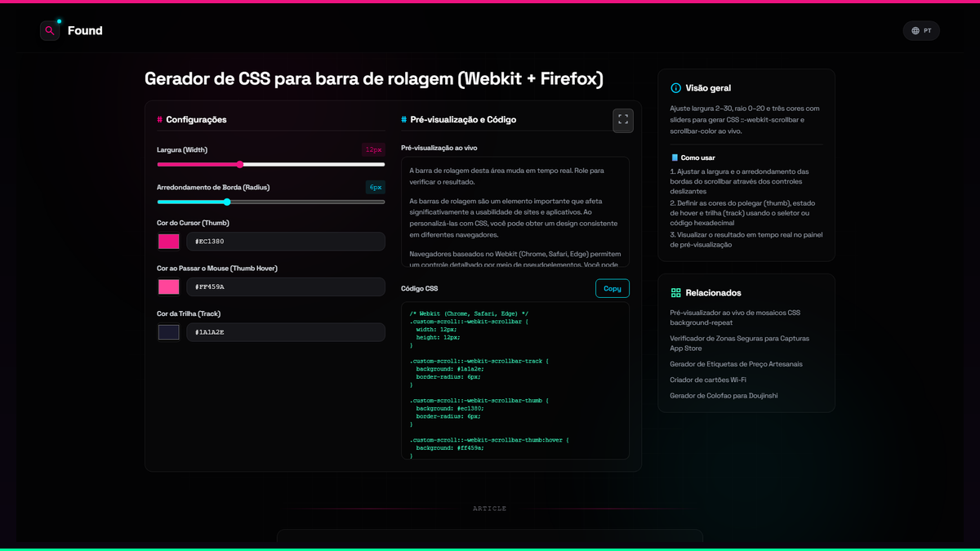Open Criador de cartões Wi-Fi link
Screen dimensions: 980x551
pos(708,380)
